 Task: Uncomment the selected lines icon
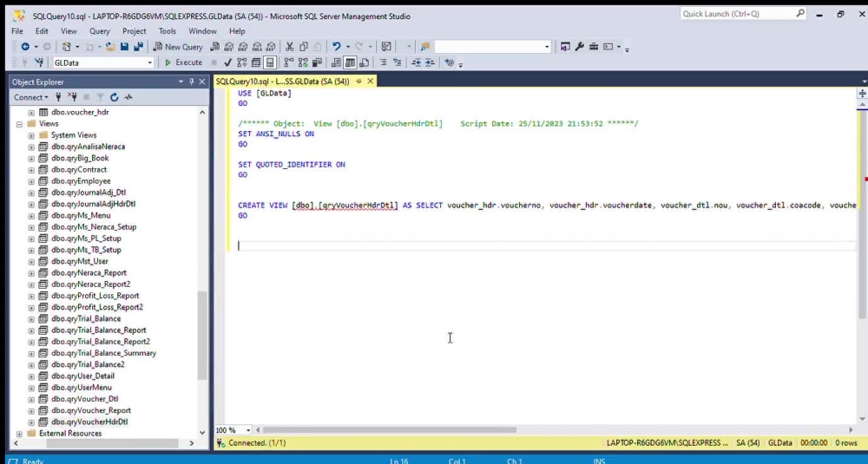[397, 62]
